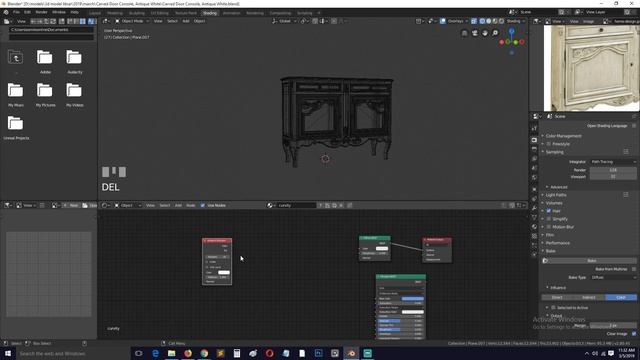Click blue Base Color swatch in Principled node
Screen dimensions: 640x360
[413, 299]
